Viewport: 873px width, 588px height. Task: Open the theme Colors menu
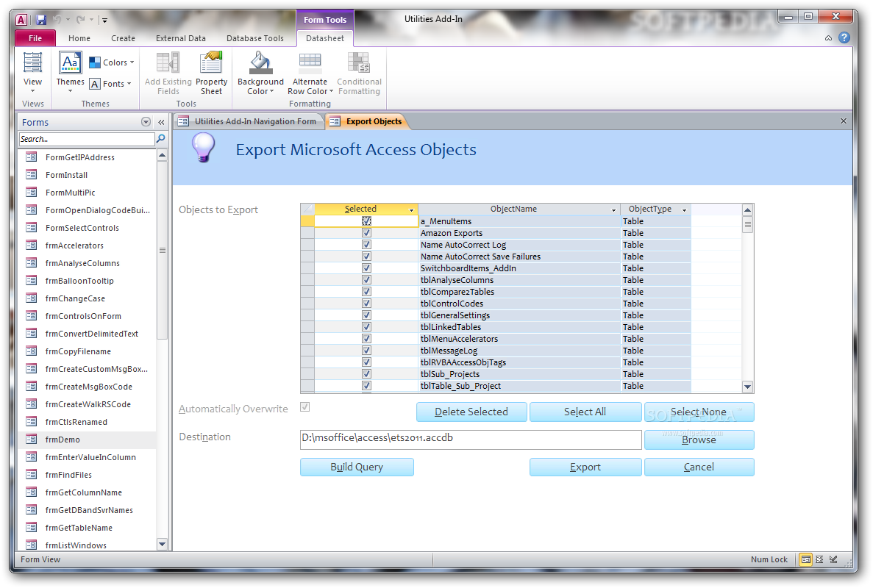[x=112, y=62]
